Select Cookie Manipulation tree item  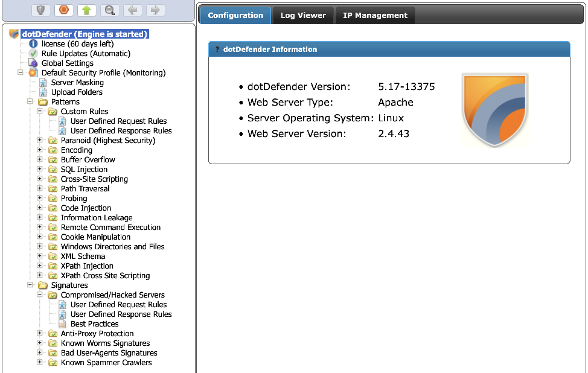pyautogui.click(x=95, y=237)
